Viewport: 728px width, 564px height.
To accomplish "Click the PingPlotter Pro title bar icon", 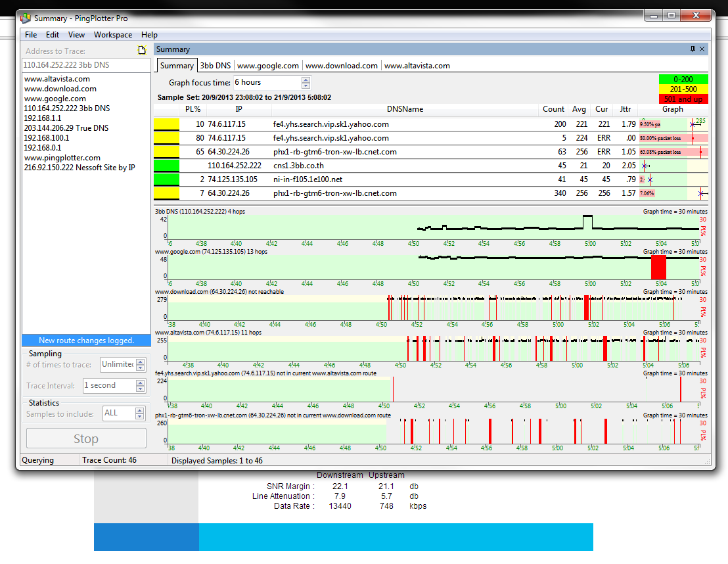I will click(x=26, y=18).
